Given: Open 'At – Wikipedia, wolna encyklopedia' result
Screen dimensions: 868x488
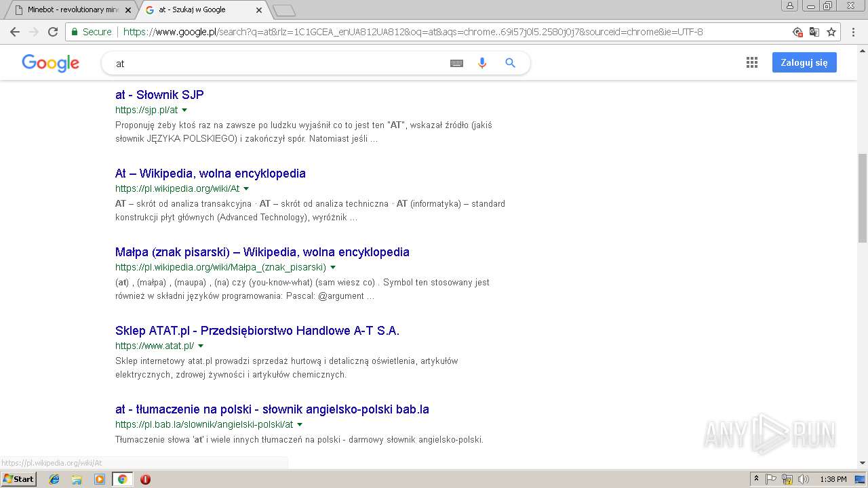Looking at the screenshot, I should (x=210, y=174).
